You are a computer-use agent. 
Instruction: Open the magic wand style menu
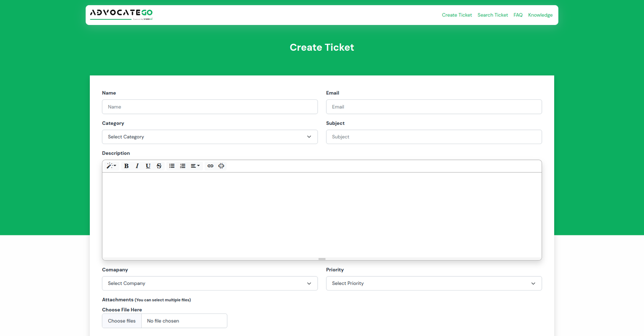(x=111, y=166)
